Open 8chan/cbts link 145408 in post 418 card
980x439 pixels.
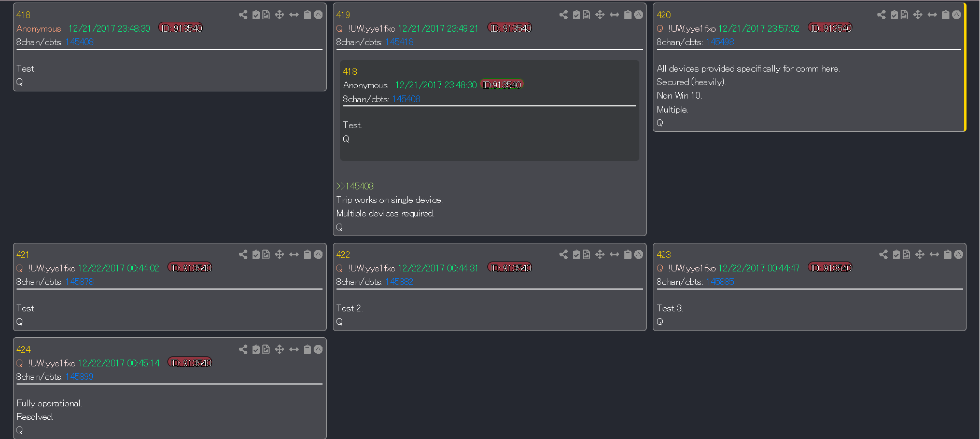[79, 42]
